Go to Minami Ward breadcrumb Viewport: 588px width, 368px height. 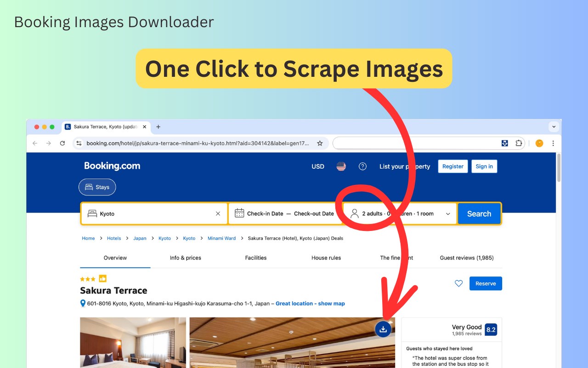(x=221, y=238)
